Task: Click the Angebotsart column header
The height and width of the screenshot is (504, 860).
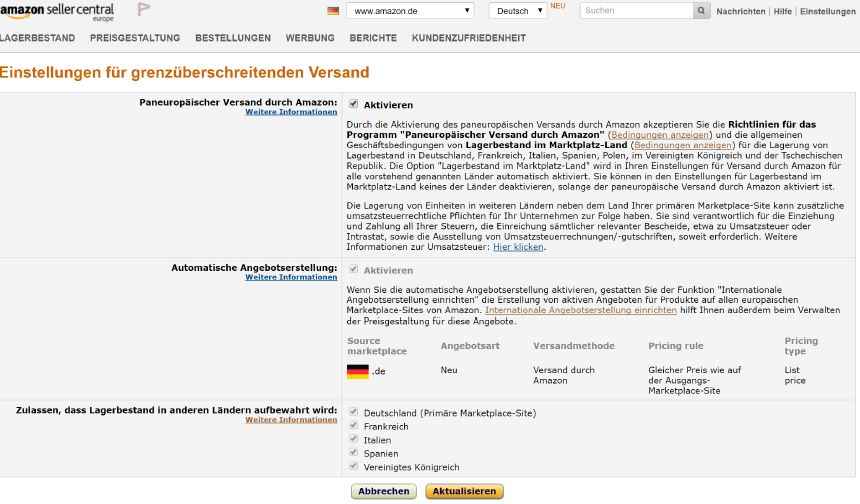Action: [x=470, y=346]
